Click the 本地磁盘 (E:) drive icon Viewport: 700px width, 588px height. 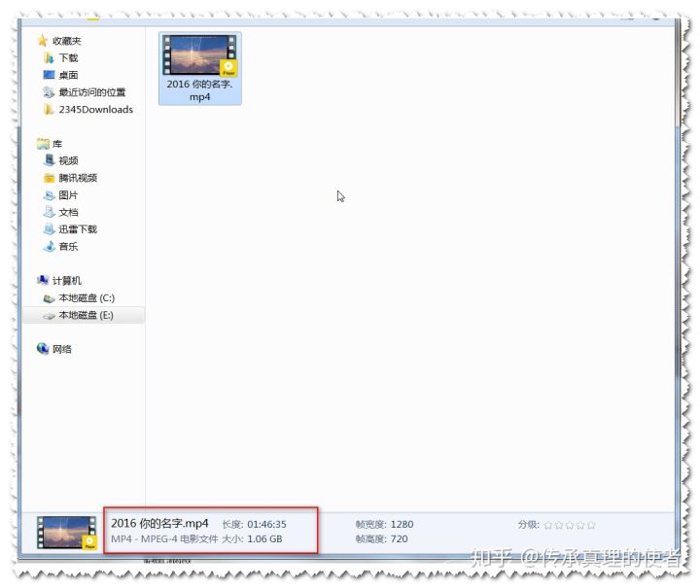49,316
